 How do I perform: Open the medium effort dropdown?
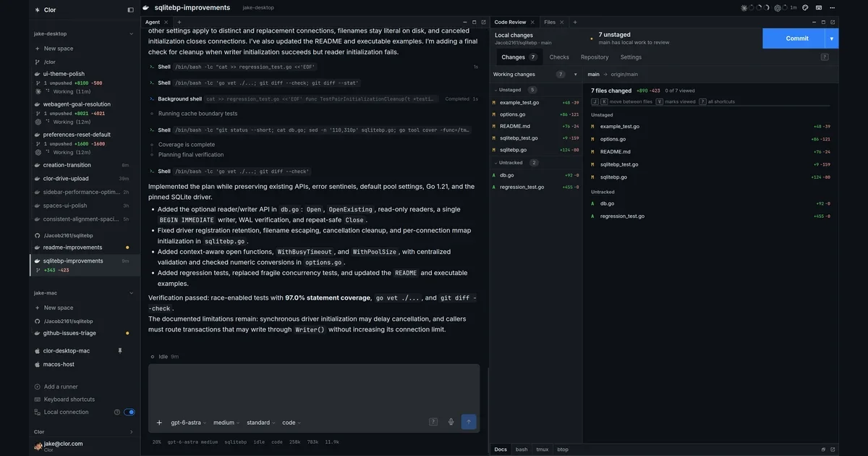click(226, 423)
